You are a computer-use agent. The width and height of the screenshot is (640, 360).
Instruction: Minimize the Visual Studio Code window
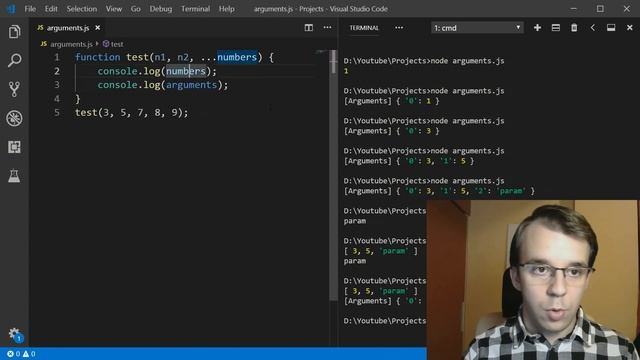(573, 9)
